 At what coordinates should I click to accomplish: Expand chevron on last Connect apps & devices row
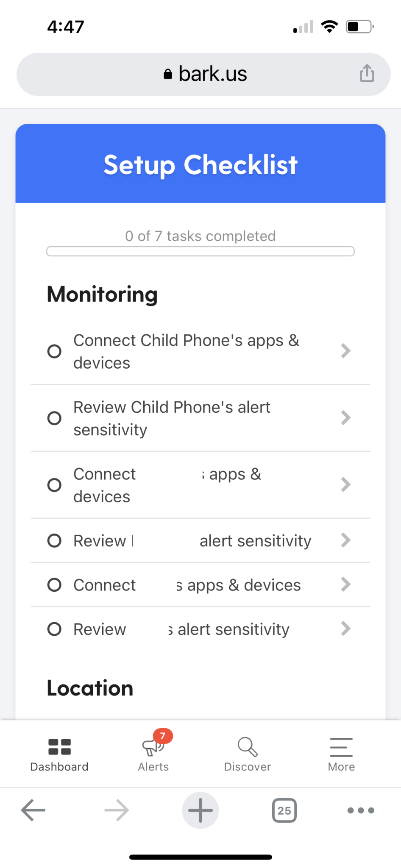pos(346,584)
